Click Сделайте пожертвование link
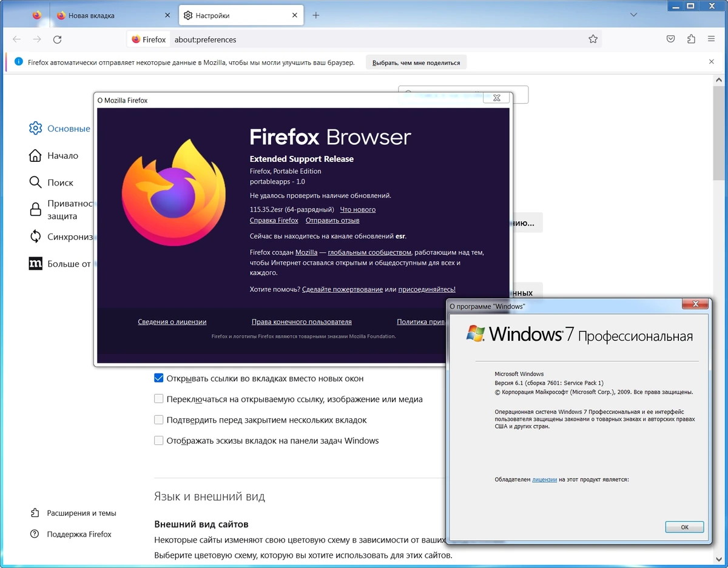The height and width of the screenshot is (568, 728). point(342,290)
